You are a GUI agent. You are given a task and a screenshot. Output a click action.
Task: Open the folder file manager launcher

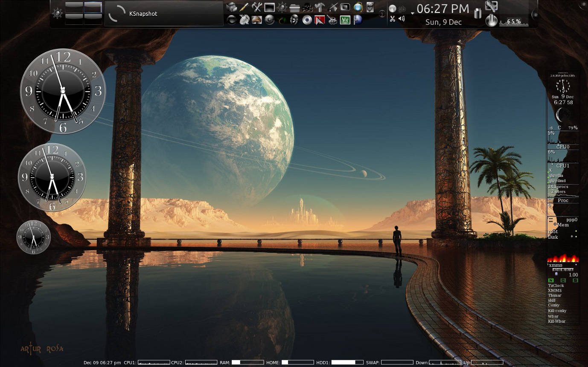pyautogui.click(x=294, y=7)
